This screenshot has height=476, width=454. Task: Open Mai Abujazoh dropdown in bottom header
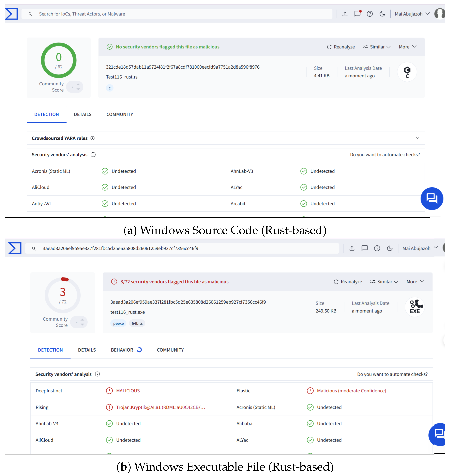coord(420,248)
